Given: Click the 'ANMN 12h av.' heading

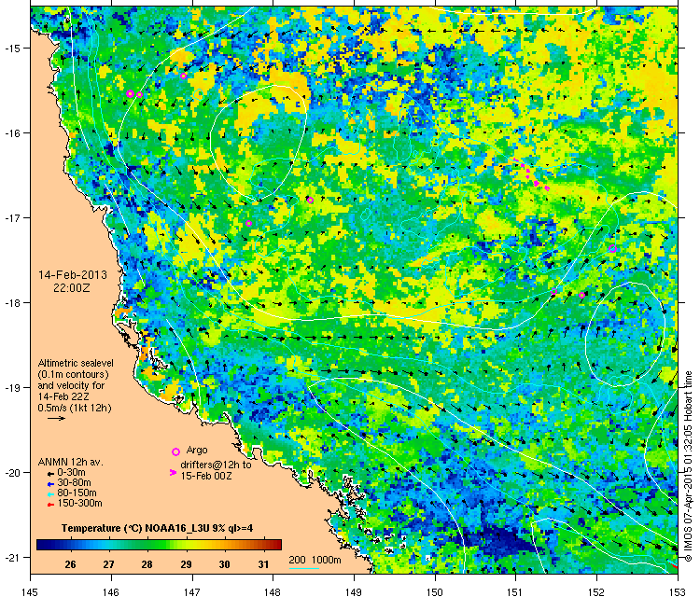Looking at the screenshot, I should point(71,462).
